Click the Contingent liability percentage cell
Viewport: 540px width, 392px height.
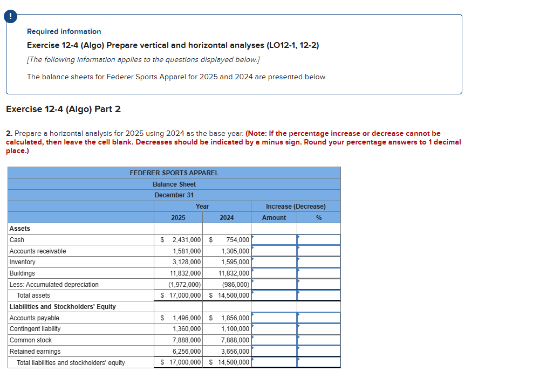[318, 329]
